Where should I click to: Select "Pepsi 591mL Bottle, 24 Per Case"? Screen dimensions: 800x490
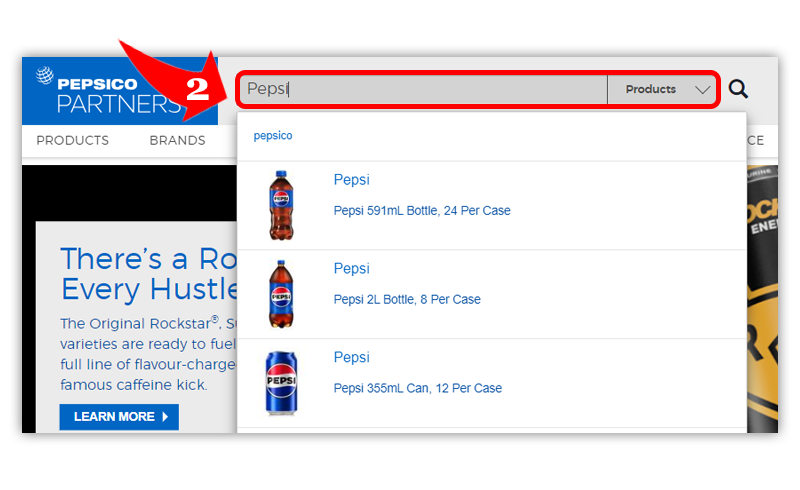click(x=421, y=211)
